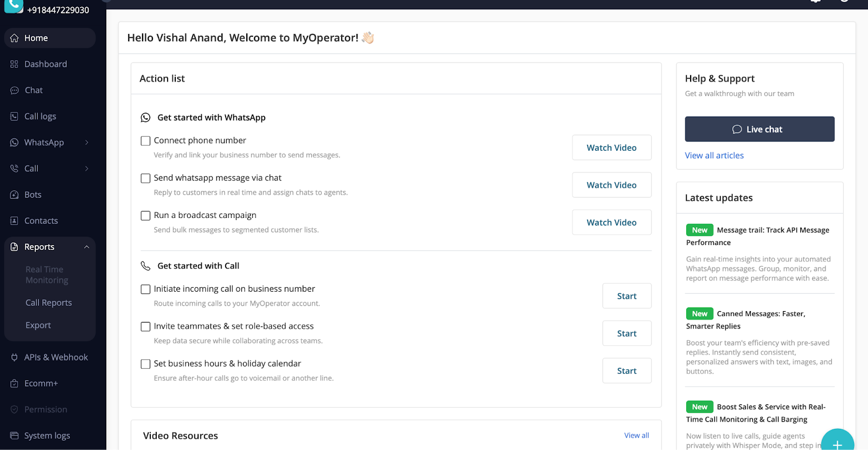Click the Dashboard grid icon in sidebar
The image size is (868, 450).
coord(14,64)
